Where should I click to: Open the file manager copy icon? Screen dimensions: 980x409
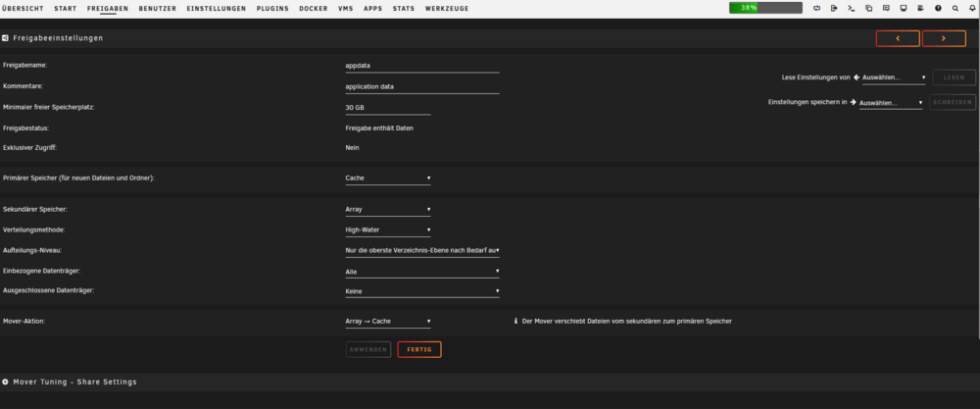868,8
